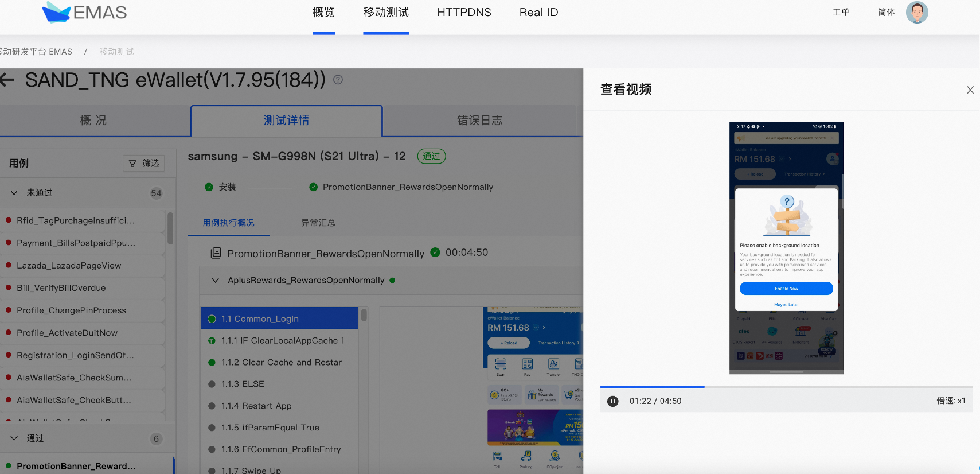
Task: Select step 1.1.2 Clear Cache and Restar
Action: [279, 362]
